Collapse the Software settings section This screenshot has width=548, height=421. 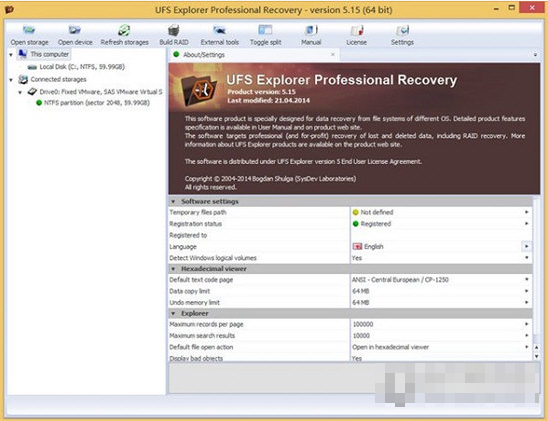(173, 202)
